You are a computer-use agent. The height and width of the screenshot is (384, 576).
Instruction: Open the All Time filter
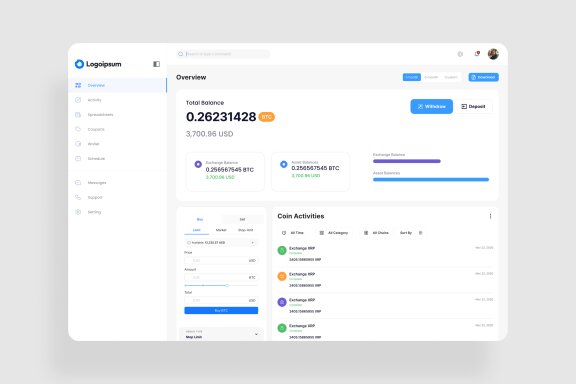click(x=293, y=233)
